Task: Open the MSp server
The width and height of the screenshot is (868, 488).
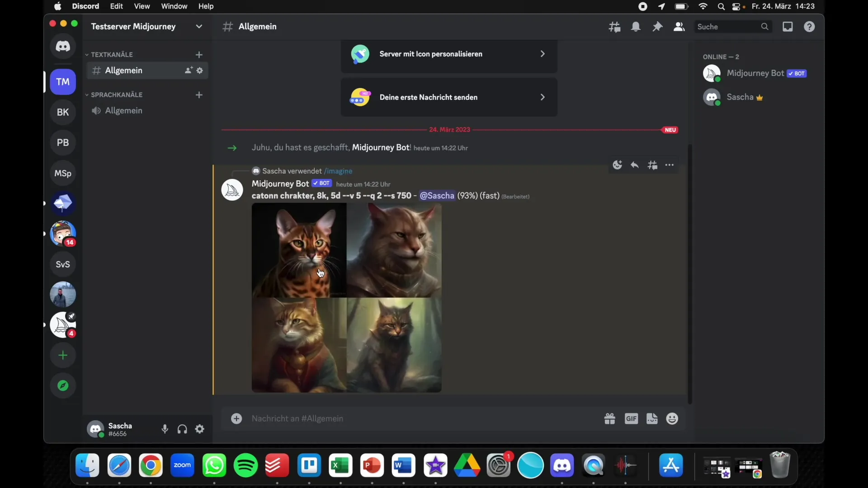Action: pyautogui.click(x=63, y=173)
